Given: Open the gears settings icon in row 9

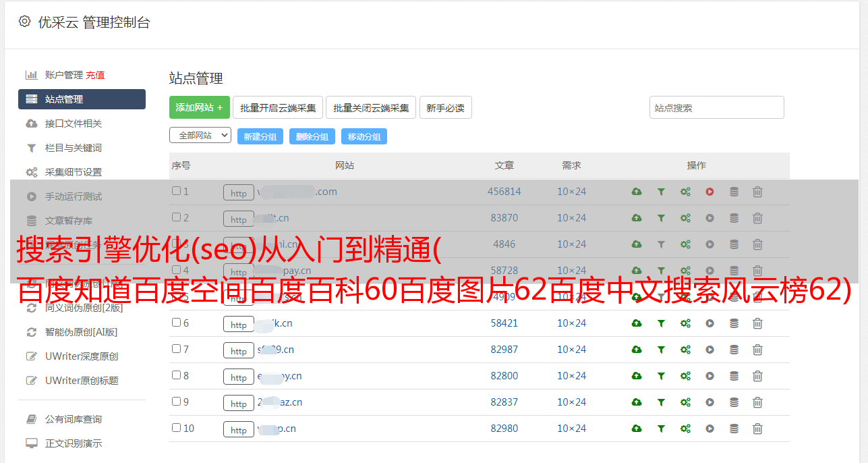Looking at the screenshot, I should (x=685, y=402).
